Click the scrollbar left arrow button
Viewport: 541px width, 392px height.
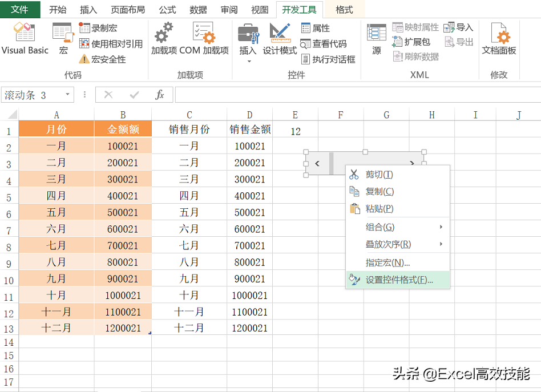317,163
